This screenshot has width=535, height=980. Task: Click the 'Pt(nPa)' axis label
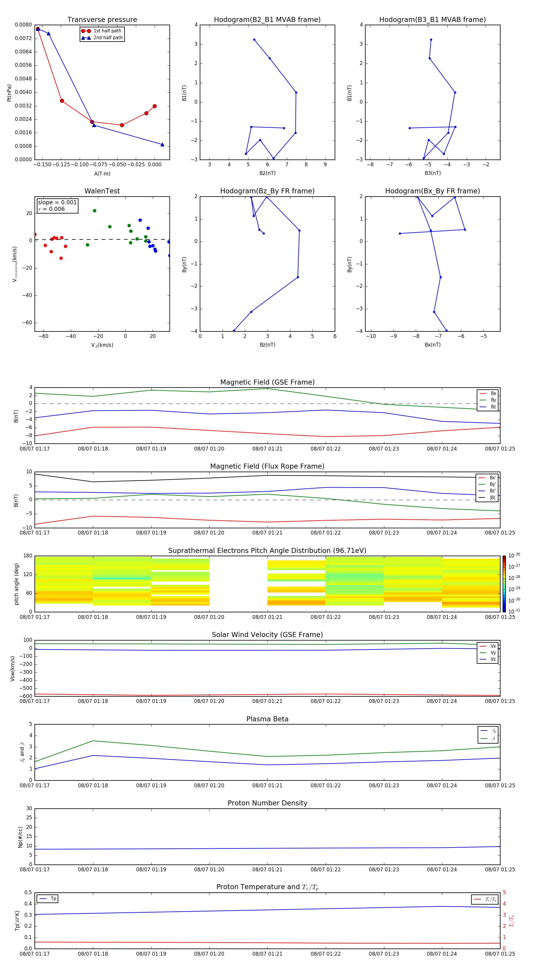(9, 92)
